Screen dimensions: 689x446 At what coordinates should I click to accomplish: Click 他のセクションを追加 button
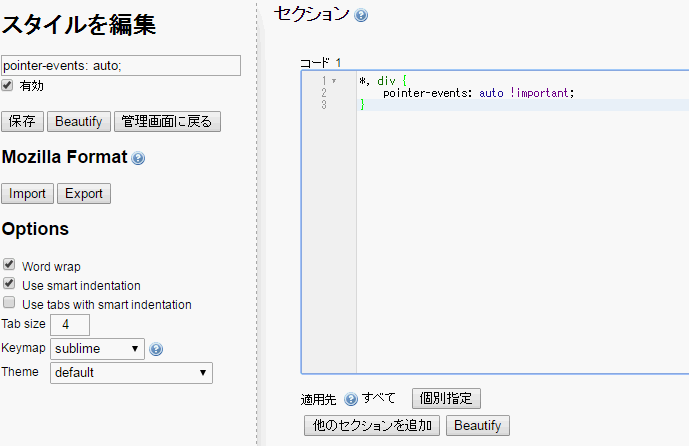tap(372, 426)
